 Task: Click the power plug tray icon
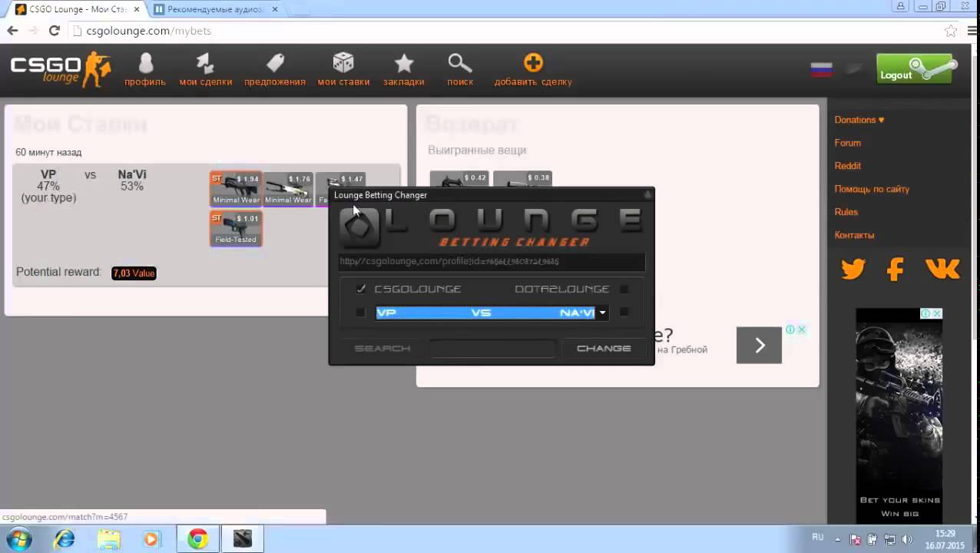[x=873, y=539]
